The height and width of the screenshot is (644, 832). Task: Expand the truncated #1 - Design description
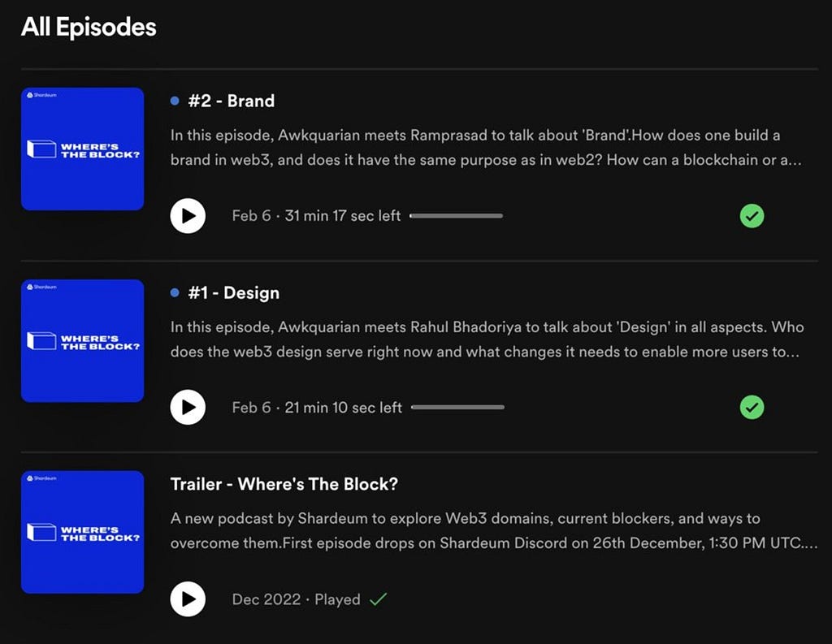click(487, 339)
